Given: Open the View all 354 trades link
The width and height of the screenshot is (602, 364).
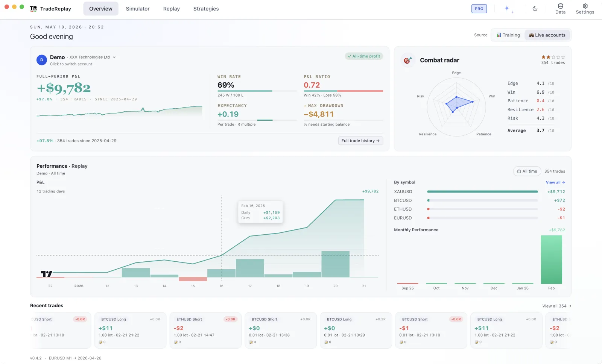Looking at the screenshot, I should 557,306.
